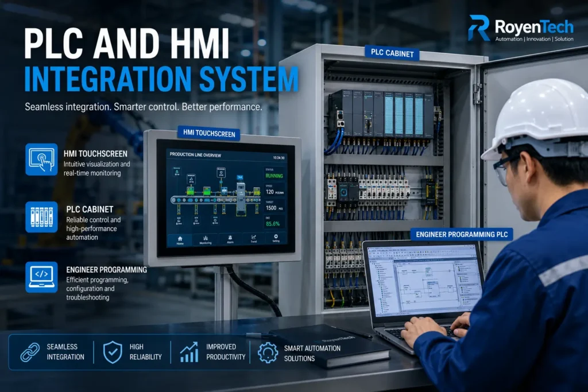This screenshot has height=392, width=588.
Task: Click the HMI TOUCHSCREEN feature heading
Action: (95, 154)
